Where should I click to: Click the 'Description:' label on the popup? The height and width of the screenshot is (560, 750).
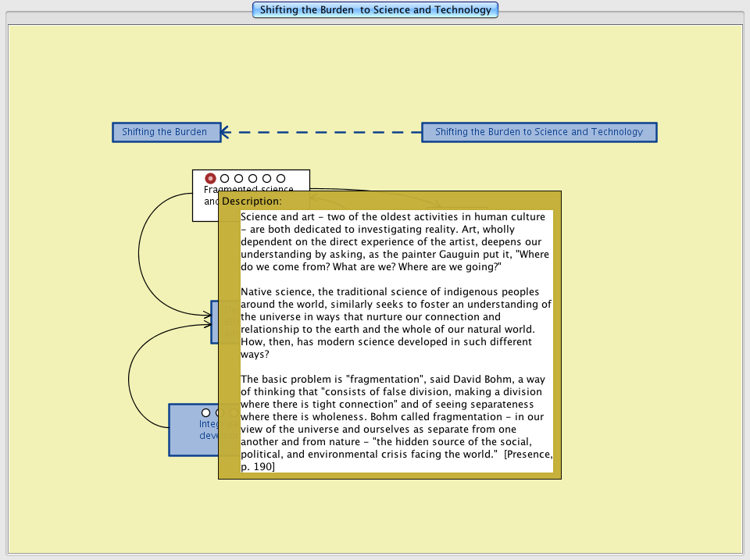[x=252, y=202]
